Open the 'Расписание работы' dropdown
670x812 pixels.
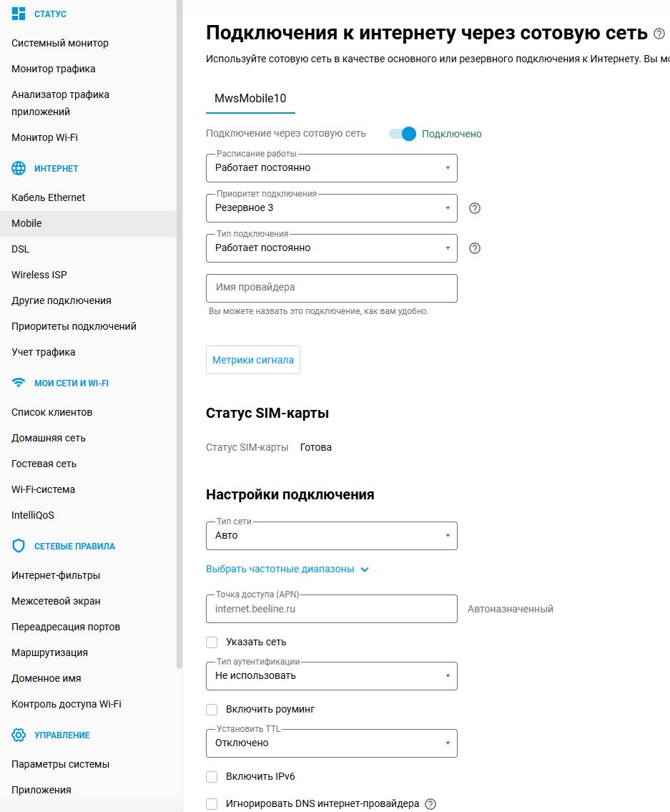pos(331,168)
